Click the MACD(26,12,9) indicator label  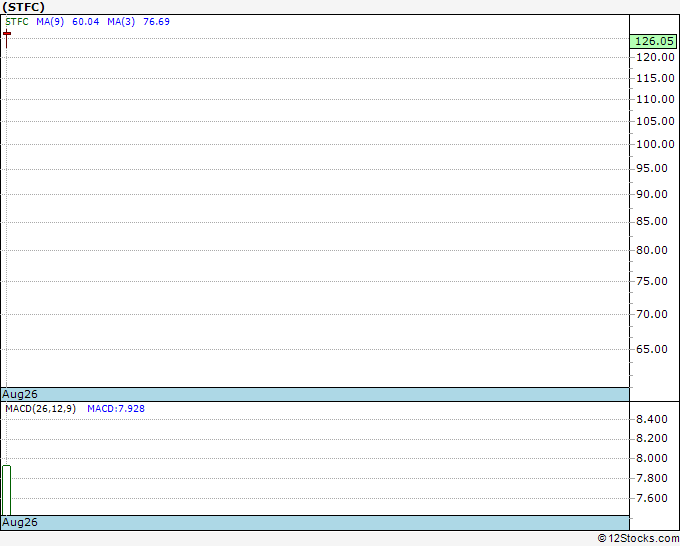click(x=40, y=409)
